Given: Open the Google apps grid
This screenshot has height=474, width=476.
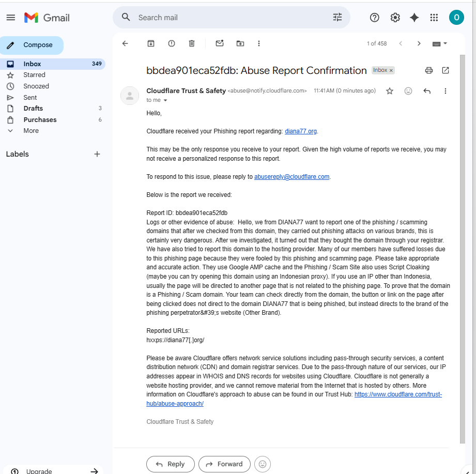Looking at the screenshot, I should point(434,18).
